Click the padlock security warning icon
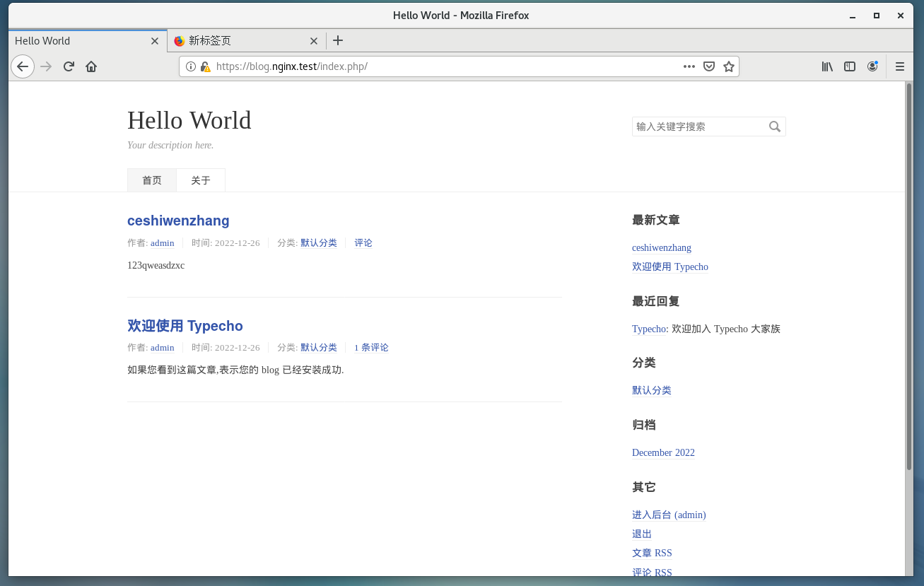The image size is (924, 586). pos(205,66)
